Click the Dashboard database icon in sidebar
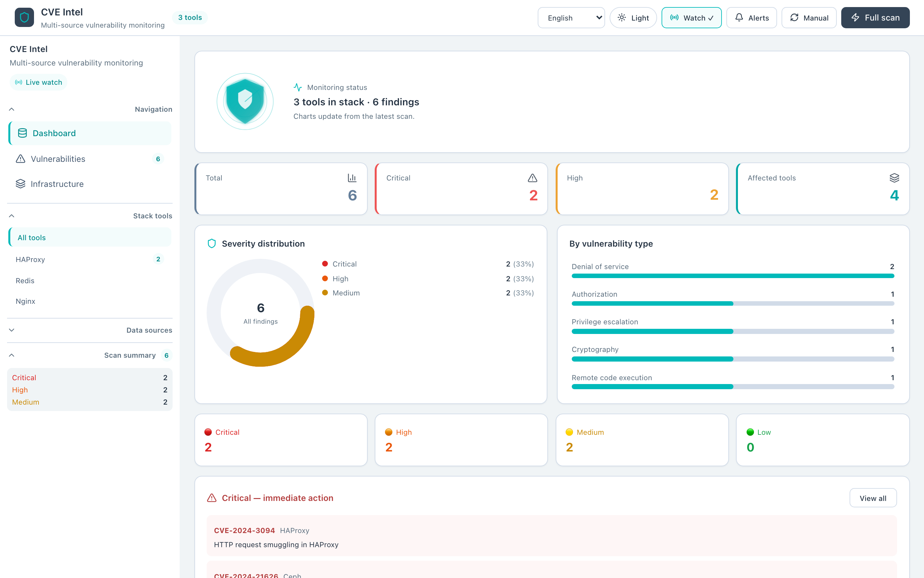 [22, 133]
